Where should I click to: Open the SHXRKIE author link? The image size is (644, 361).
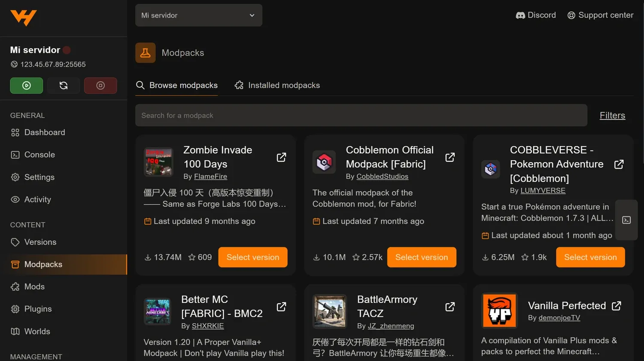click(x=208, y=326)
